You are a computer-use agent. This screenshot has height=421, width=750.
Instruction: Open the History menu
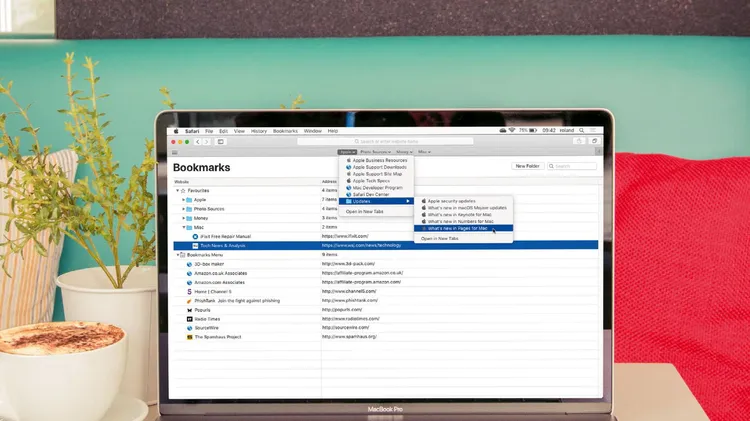click(259, 131)
